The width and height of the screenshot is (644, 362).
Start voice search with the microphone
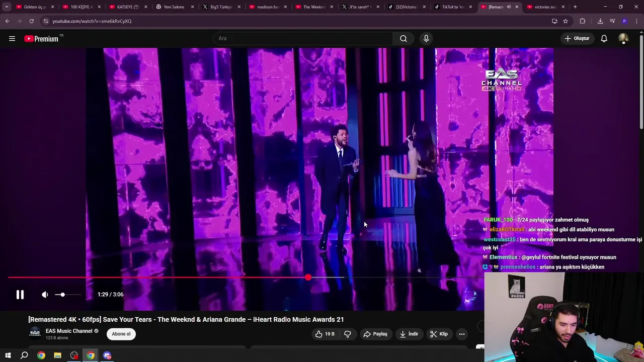[426, 38]
